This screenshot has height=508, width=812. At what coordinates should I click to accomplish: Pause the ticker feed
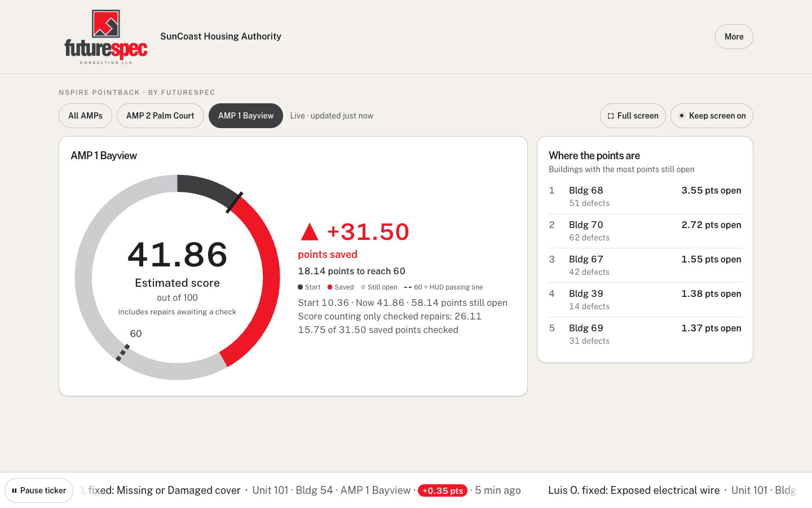tap(39, 491)
